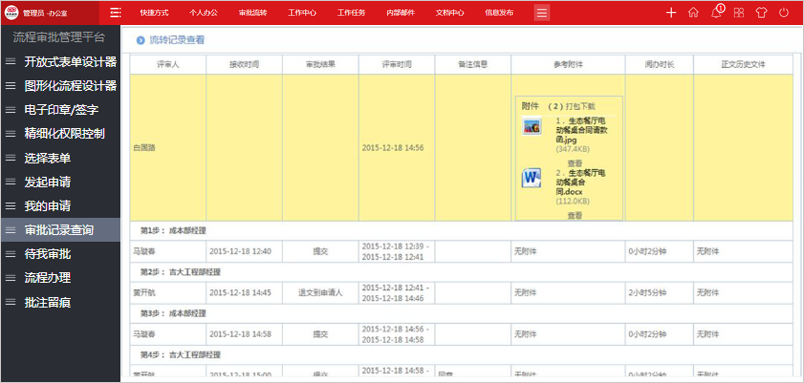Screen dimensions: 804x383
Task: Click the Word docx file icon
Action: click(531, 178)
